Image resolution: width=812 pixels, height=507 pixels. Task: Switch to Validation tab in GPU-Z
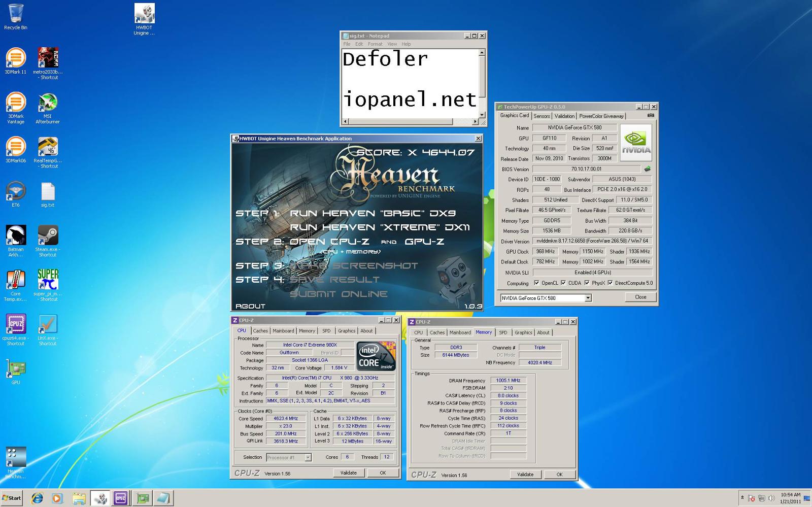pyautogui.click(x=564, y=116)
